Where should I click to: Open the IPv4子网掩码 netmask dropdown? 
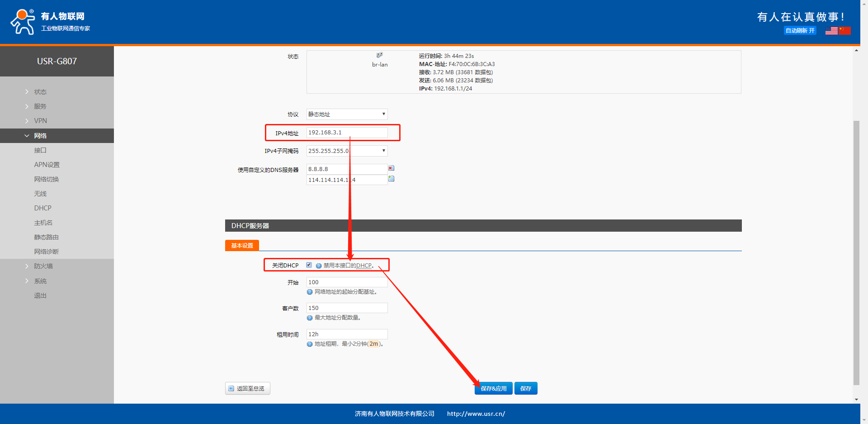click(x=347, y=151)
